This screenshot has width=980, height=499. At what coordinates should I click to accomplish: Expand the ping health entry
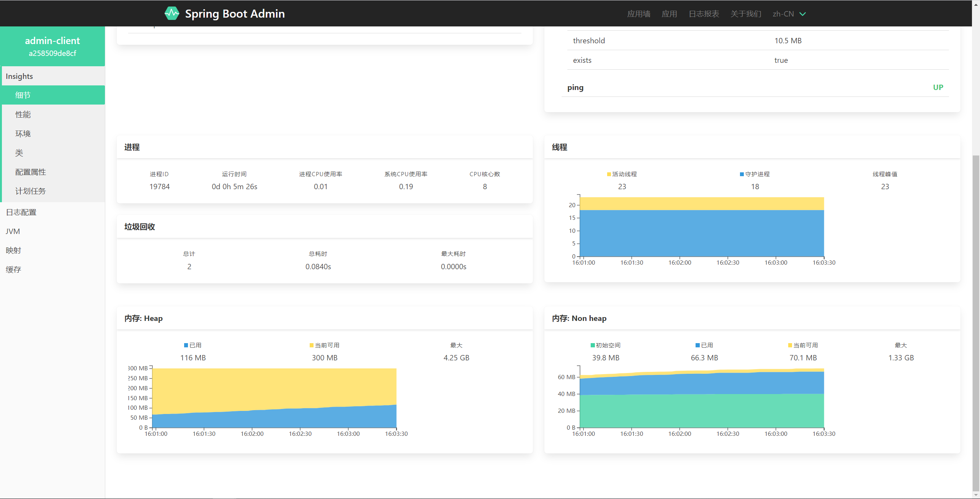575,87
